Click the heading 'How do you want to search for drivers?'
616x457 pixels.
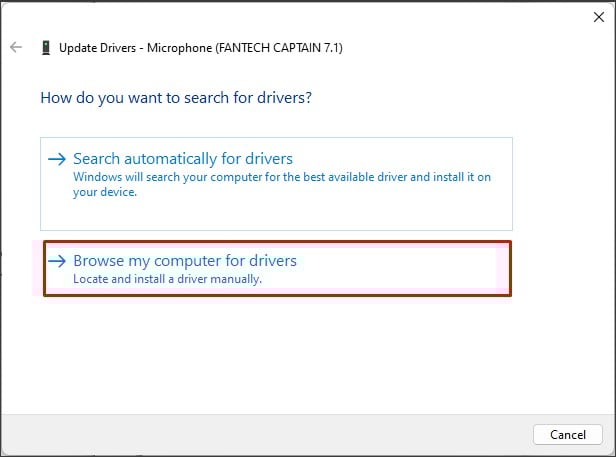coord(176,98)
